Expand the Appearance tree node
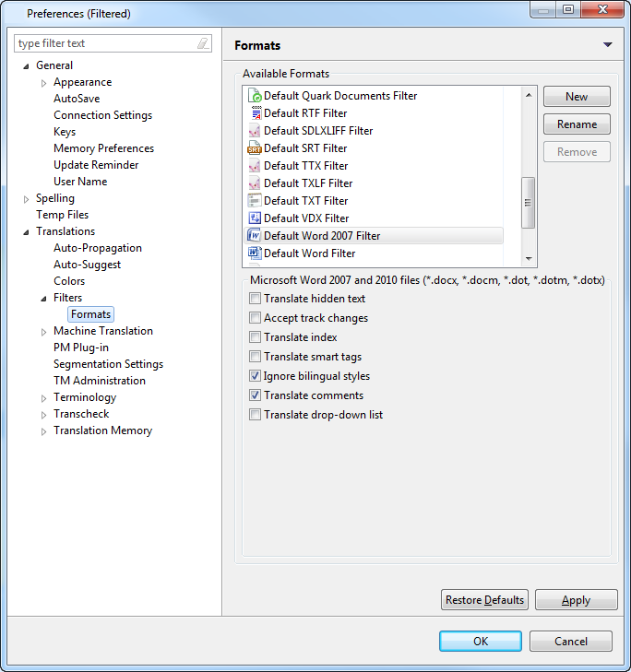Viewport: 631px width, 672px height. click(x=43, y=83)
